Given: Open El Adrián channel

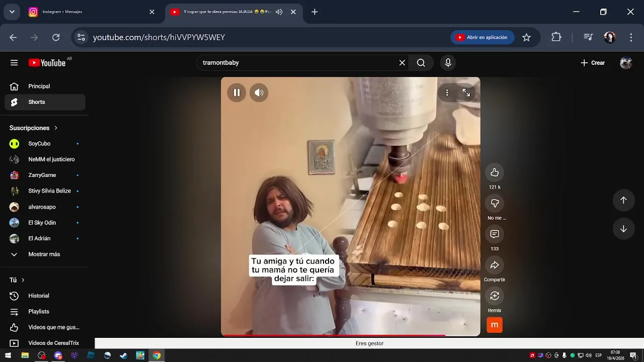Looking at the screenshot, I should [45, 238].
